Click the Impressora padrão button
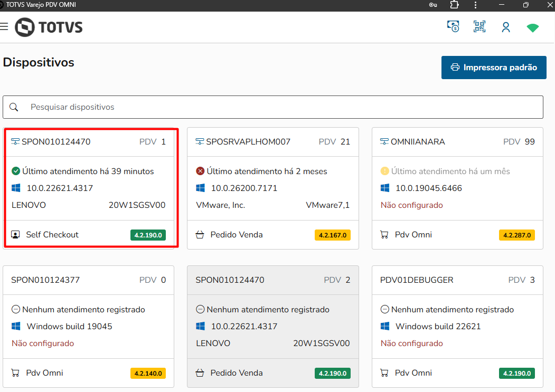This screenshot has height=392, width=555. click(x=494, y=67)
